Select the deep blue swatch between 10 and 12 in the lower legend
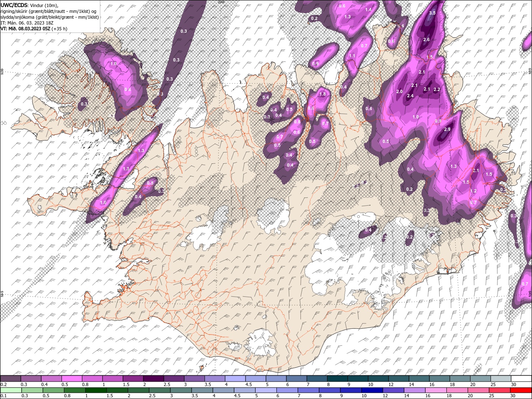The image size is (532, 399). (x=373, y=390)
